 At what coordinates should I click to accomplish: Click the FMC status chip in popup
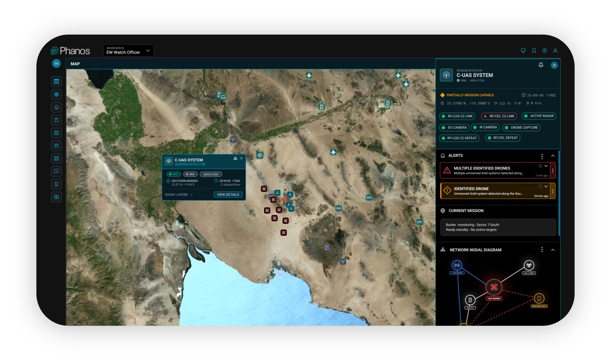pos(174,174)
